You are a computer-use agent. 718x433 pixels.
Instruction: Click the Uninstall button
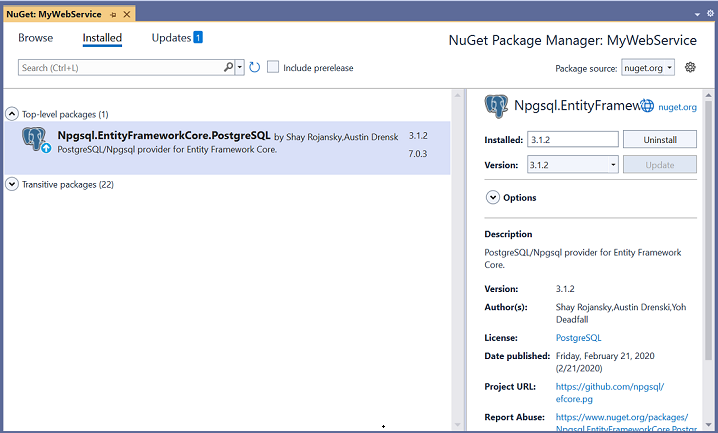(660, 140)
